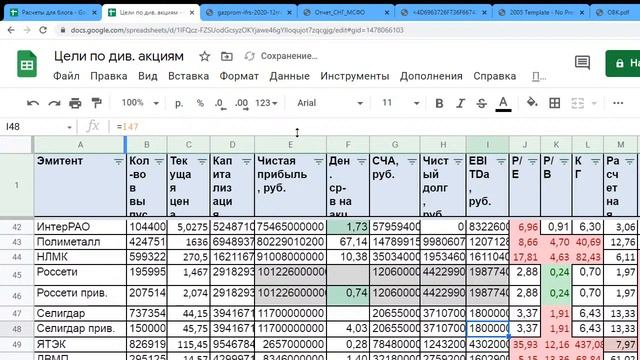Click the Redo icon
The height and width of the screenshot is (360, 640).
(x=54, y=103)
